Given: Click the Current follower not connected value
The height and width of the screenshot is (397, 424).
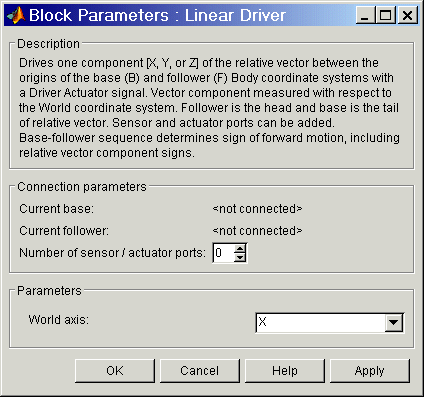Looking at the screenshot, I should tap(257, 231).
